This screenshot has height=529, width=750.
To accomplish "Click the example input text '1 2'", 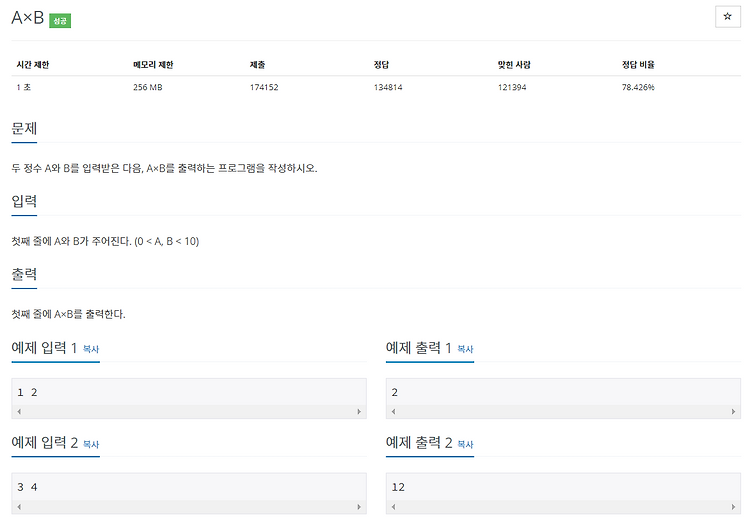I will pos(27,392).
